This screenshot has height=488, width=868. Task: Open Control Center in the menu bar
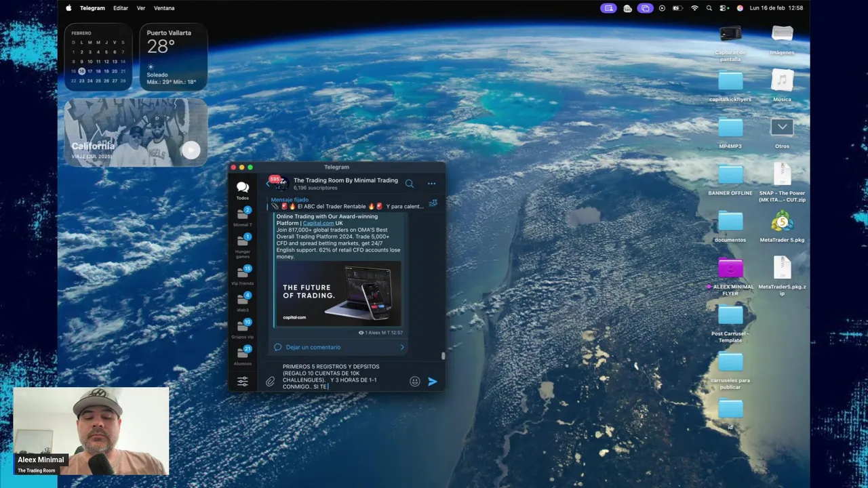[724, 8]
